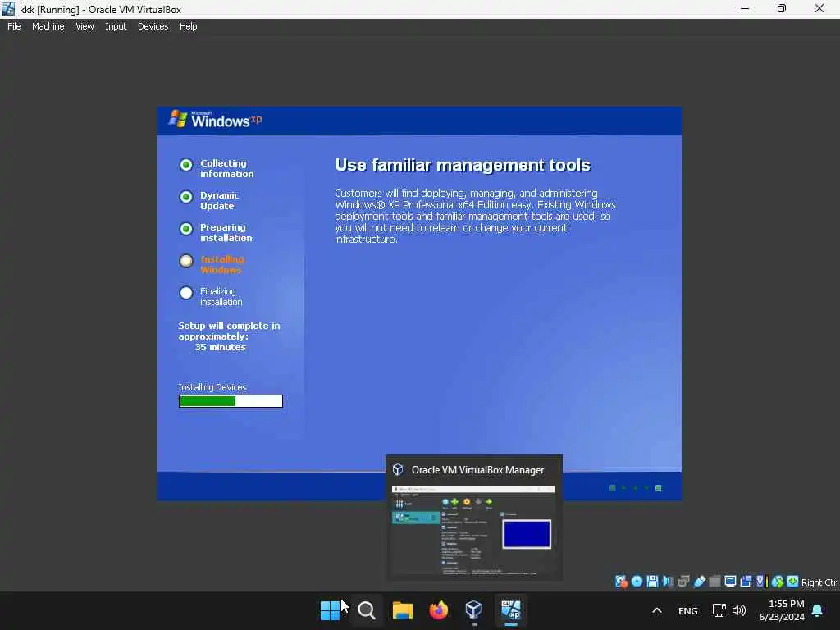Click the Collecting information step indicator
Viewport: 840px width, 630px height.
(186, 165)
